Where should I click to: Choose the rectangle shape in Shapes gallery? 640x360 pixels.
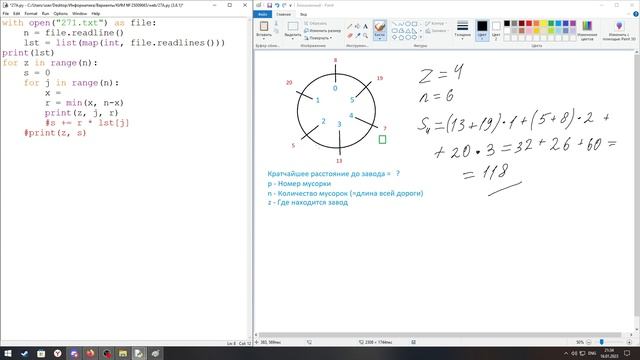click(x=414, y=24)
